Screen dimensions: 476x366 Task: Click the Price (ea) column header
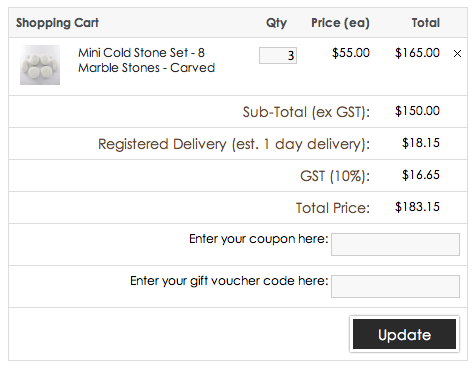340,23
